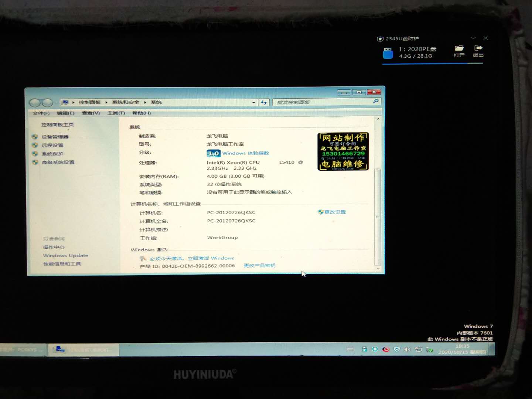Click the System window taskbar button
Screen dimensions: 532x399
point(83,349)
